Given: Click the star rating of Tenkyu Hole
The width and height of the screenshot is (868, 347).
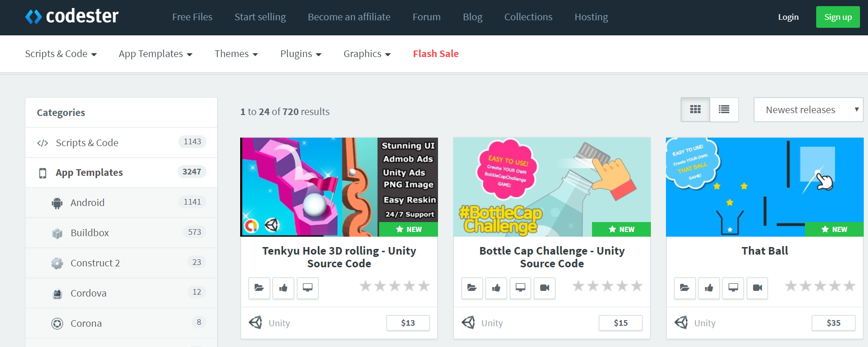Looking at the screenshot, I should click(x=395, y=286).
